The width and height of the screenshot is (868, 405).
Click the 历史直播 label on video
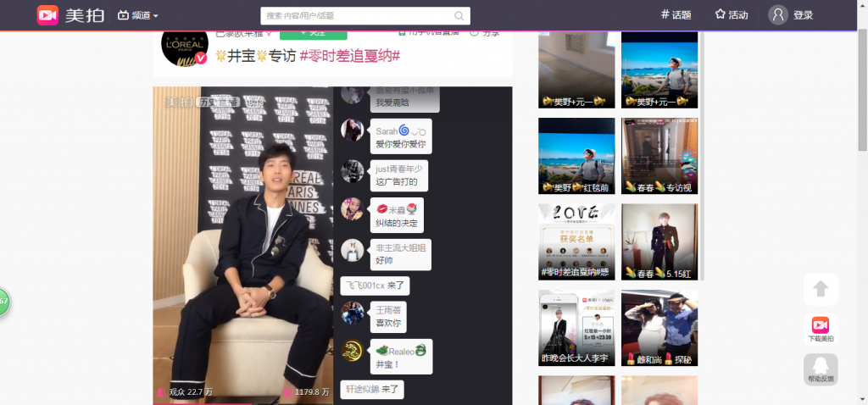[x=219, y=102]
